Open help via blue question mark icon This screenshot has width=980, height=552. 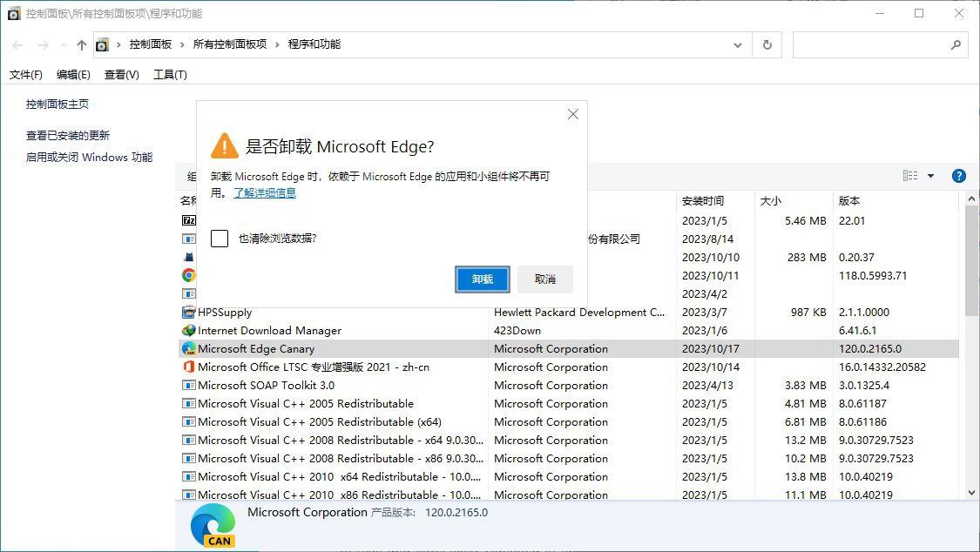[959, 176]
